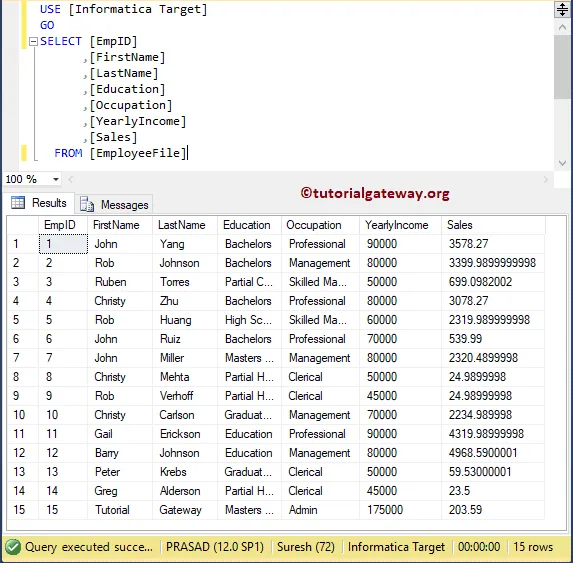Click the status bar 00:00:00 elapsed time

[x=479, y=547]
